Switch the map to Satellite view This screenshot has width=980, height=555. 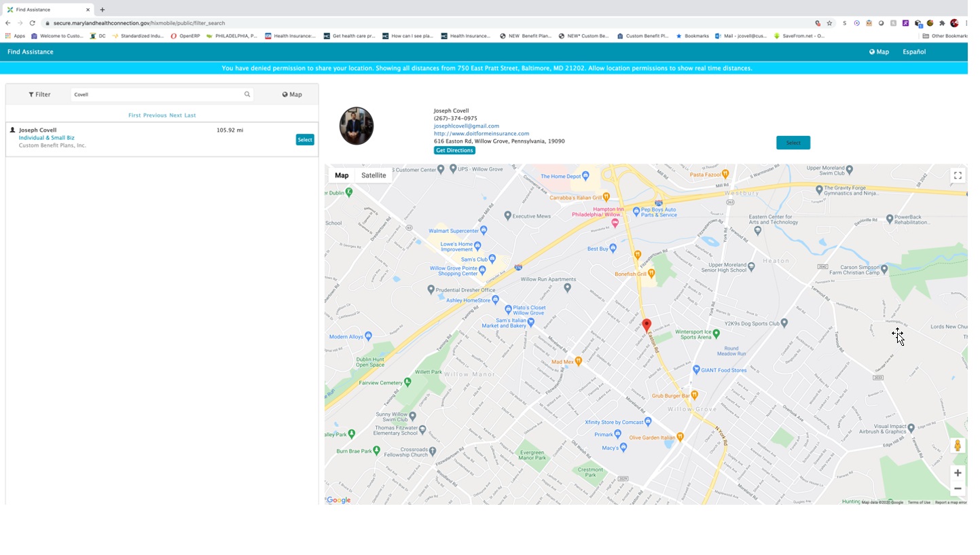coord(374,175)
